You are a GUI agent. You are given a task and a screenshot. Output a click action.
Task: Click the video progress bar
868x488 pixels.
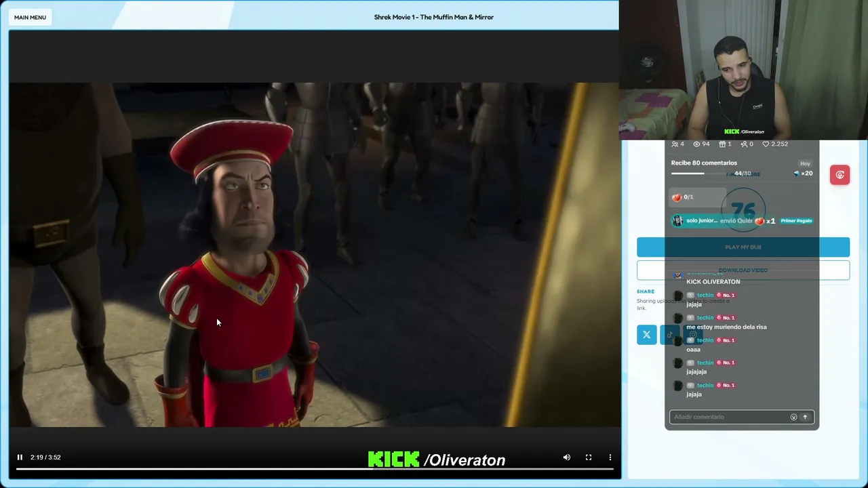[315, 469]
